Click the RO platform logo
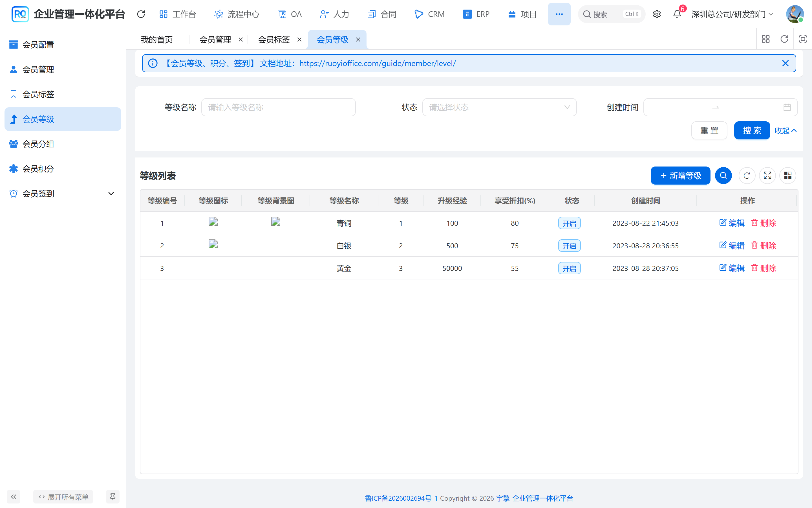 [20, 14]
